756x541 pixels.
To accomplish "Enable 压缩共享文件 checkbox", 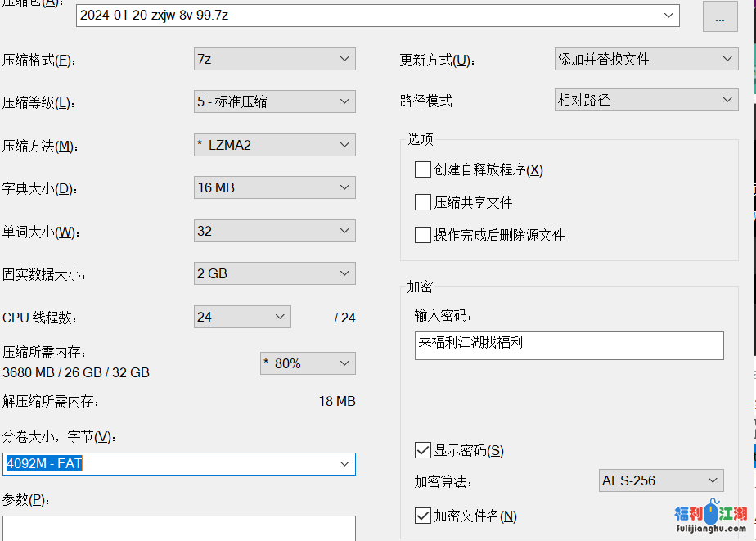I will point(423,202).
